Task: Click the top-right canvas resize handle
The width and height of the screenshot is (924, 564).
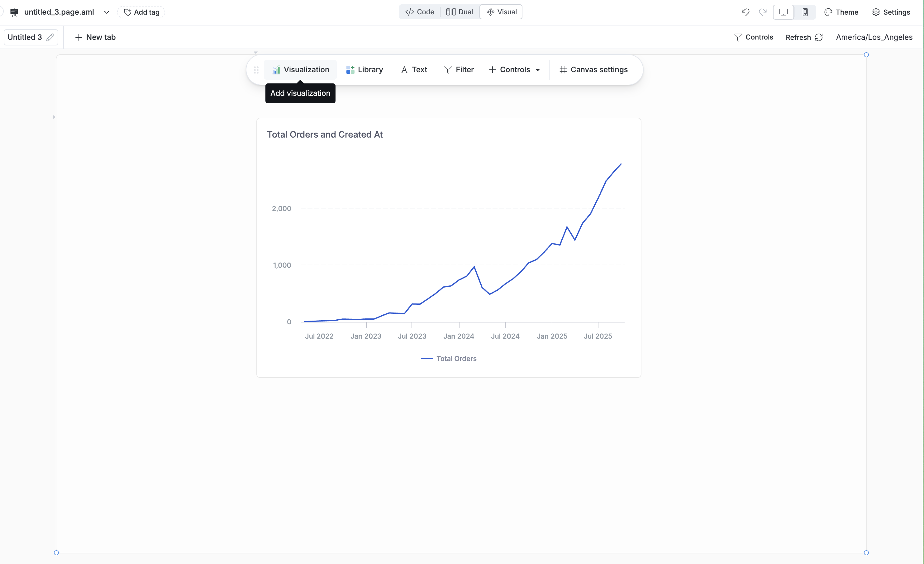Action: pyautogui.click(x=866, y=55)
